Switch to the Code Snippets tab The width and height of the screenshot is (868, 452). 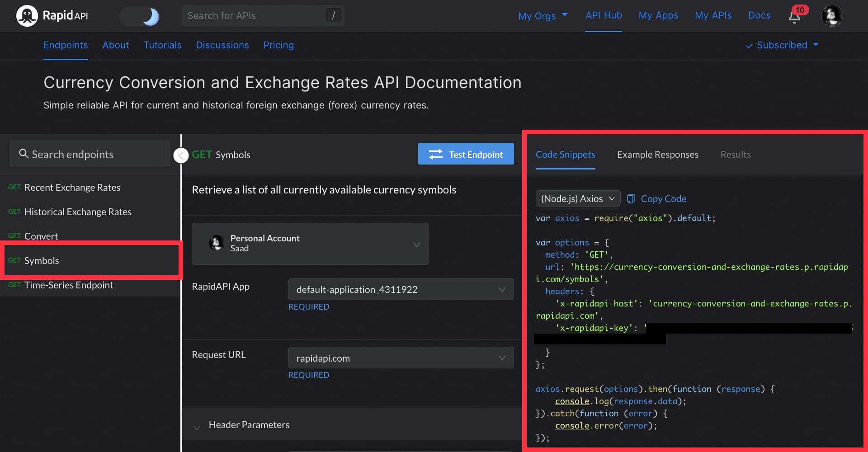[565, 155]
